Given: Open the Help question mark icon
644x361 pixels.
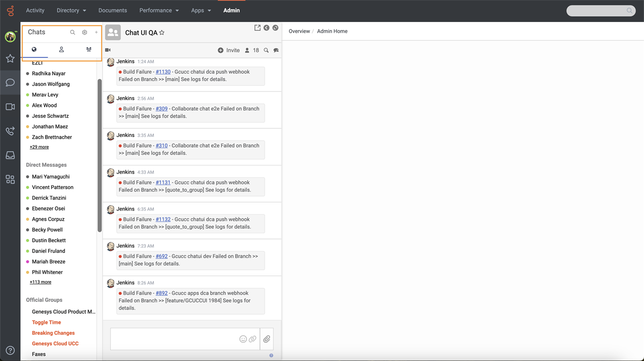Looking at the screenshot, I should [10, 351].
